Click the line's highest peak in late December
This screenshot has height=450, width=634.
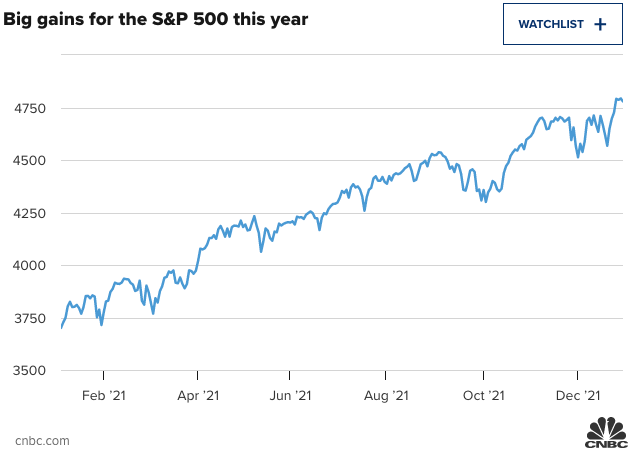[x=618, y=99]
